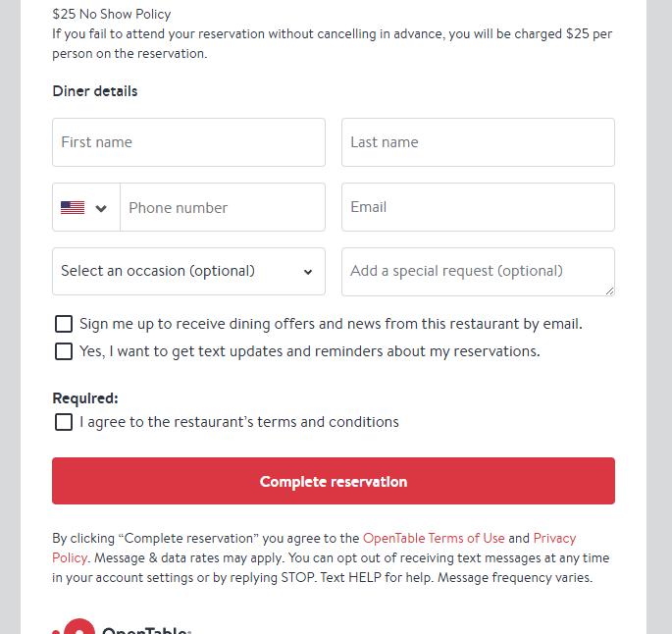Click the US flag country icon

(x=73, y=208)
